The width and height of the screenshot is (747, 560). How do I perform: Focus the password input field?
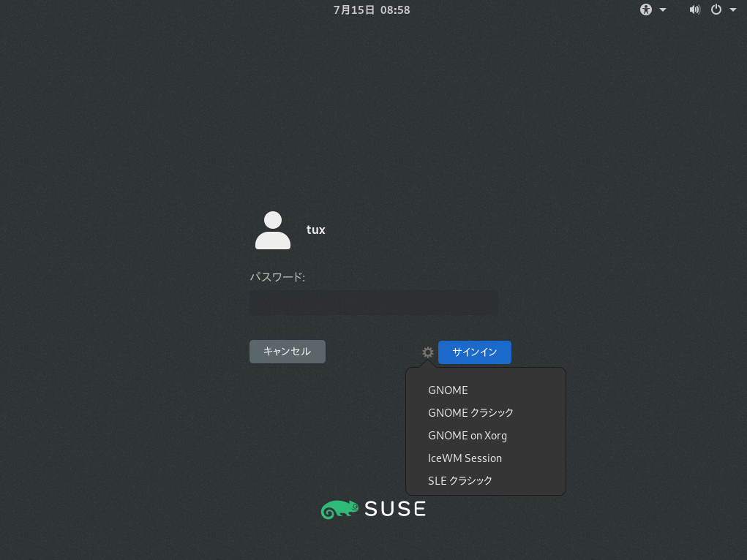click(x=373, y=303)
